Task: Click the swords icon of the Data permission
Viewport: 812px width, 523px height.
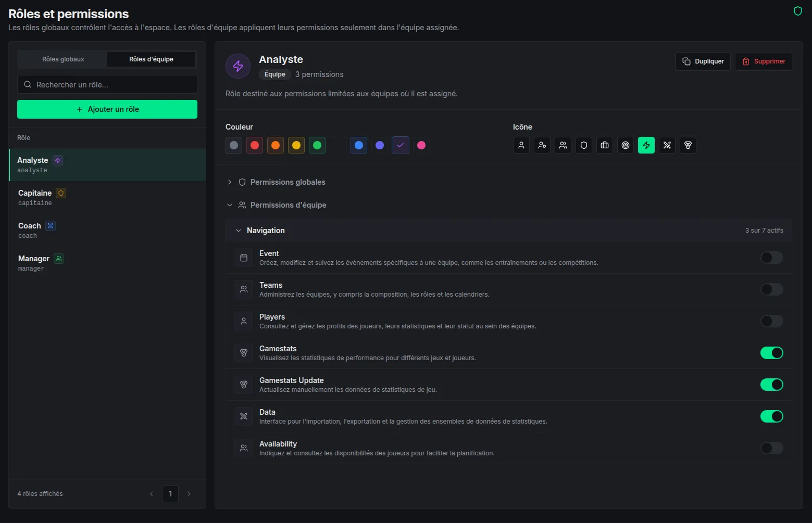Action: (243, 416)
